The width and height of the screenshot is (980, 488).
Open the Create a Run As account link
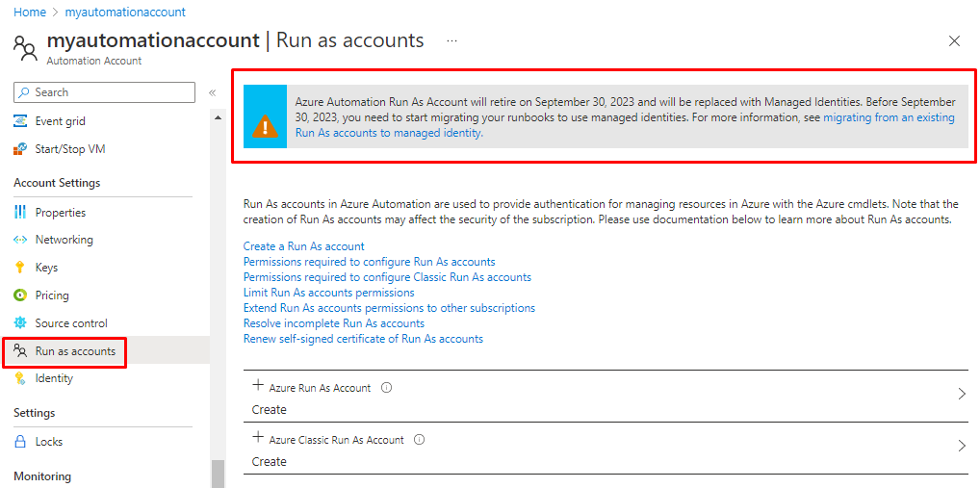304,246
